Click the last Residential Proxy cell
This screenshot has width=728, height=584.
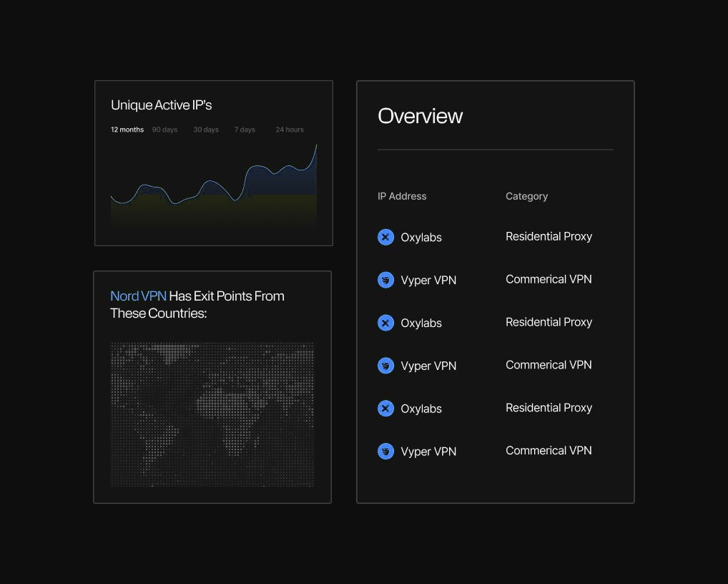[549, 408]
